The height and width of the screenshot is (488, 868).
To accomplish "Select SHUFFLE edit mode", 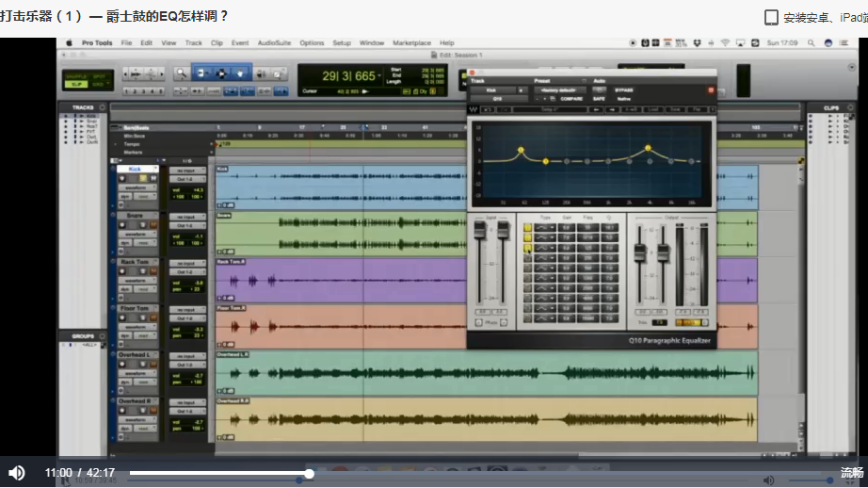I will 76,76.
